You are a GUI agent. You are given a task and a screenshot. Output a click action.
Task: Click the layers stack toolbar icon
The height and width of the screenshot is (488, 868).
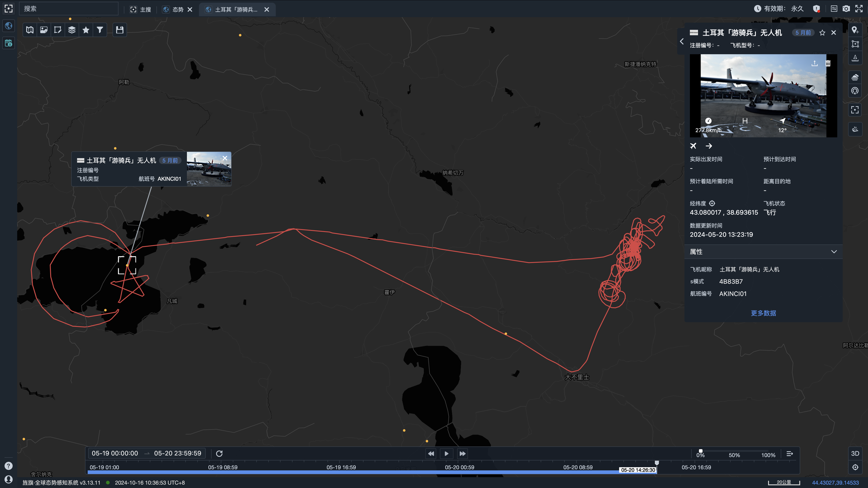pos(72,30)
